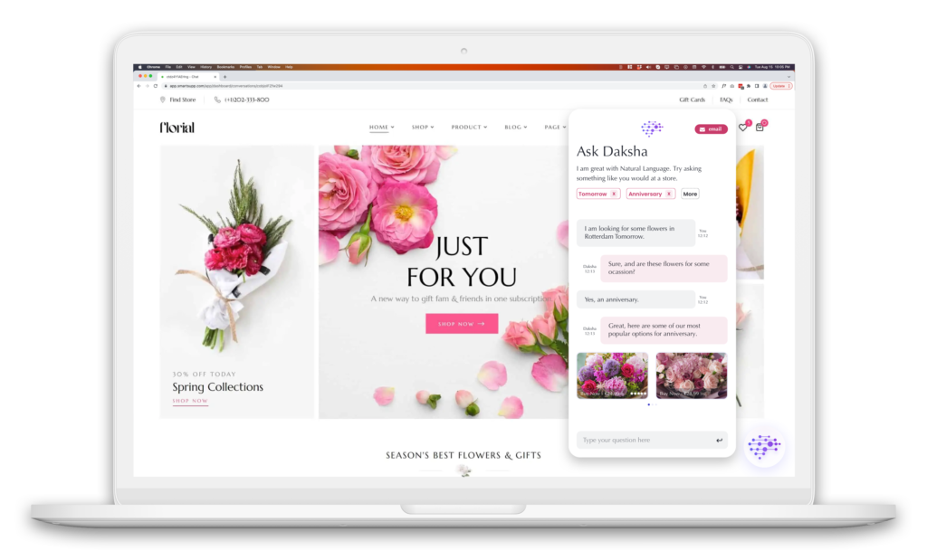Remove the Tomorrow filter tag

613,194
